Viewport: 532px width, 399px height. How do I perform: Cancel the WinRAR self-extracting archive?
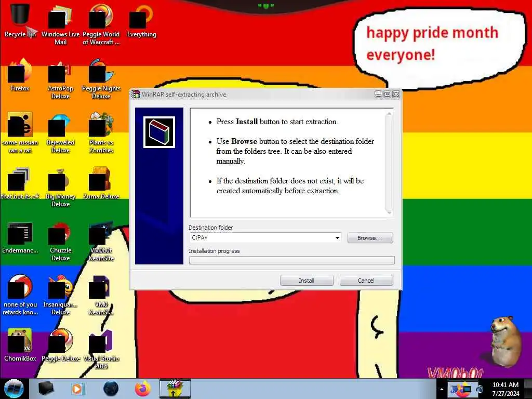coord(366,281)
